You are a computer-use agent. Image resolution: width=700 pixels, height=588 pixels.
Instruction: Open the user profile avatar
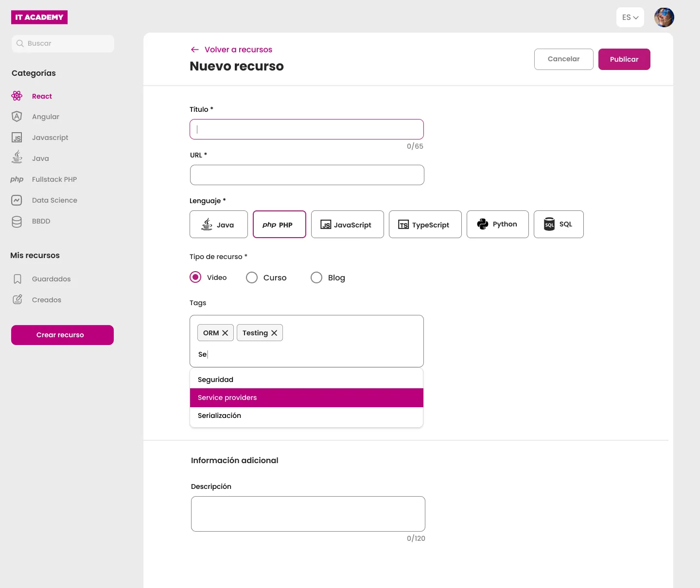[x=664, y=17]
